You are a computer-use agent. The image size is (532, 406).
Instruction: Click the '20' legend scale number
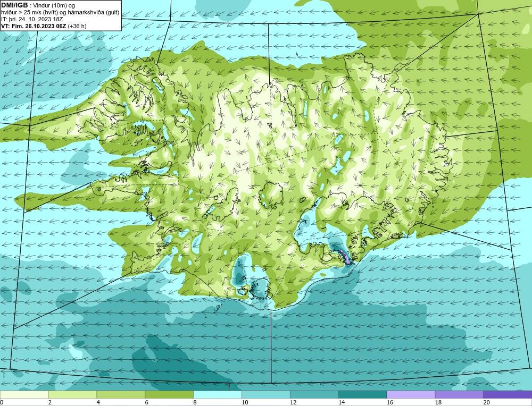[487, 402]
